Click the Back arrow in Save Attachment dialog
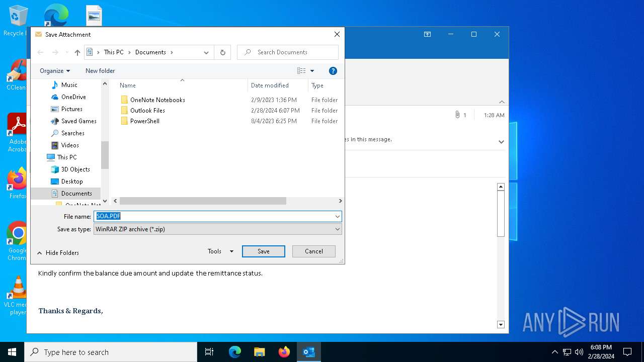Image resolution: width=644 pixels, height=362 pixels. pyautogui.click(x=41, y=52)
